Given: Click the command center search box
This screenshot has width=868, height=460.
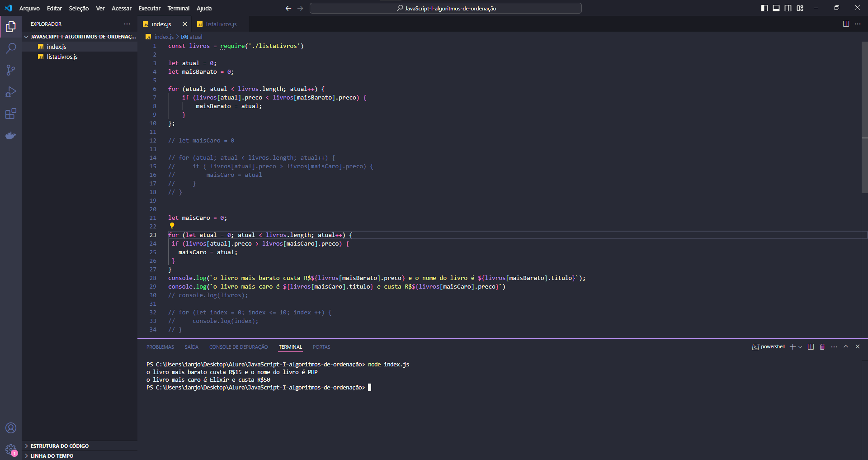Looking at the screenshot, I should coord(446,8).
